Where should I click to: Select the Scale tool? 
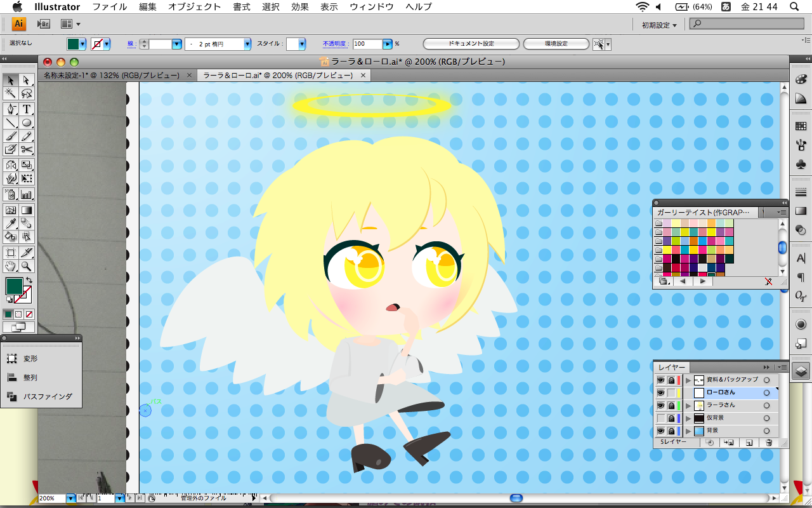click(x=27, y=165)
